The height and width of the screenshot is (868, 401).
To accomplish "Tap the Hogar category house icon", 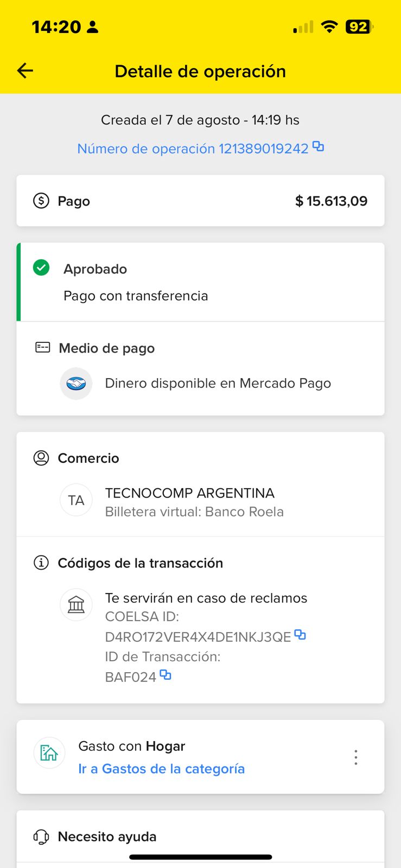I will pos(49,752).
